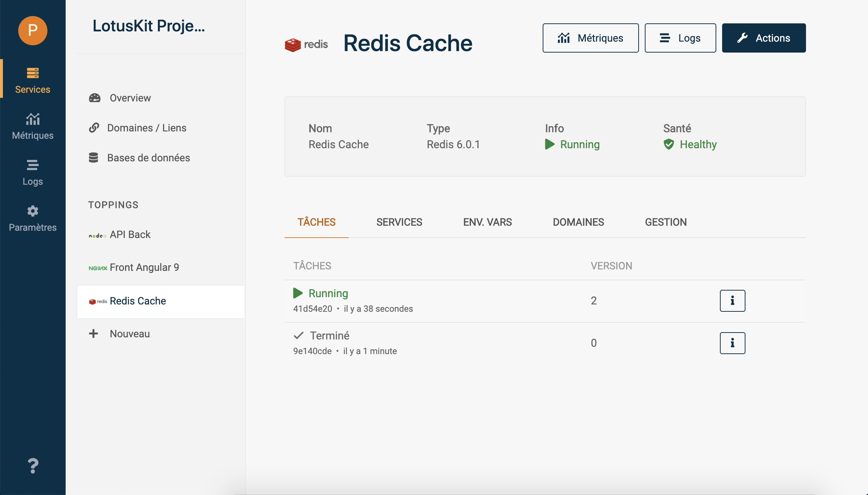Open the Métriques section in left sidebar

[x=33, y=126]
